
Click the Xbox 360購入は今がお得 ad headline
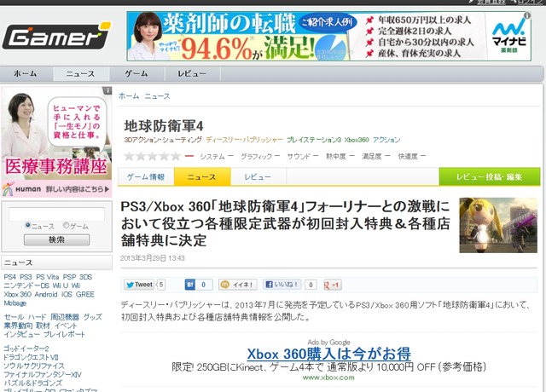(x=328, y=355)
